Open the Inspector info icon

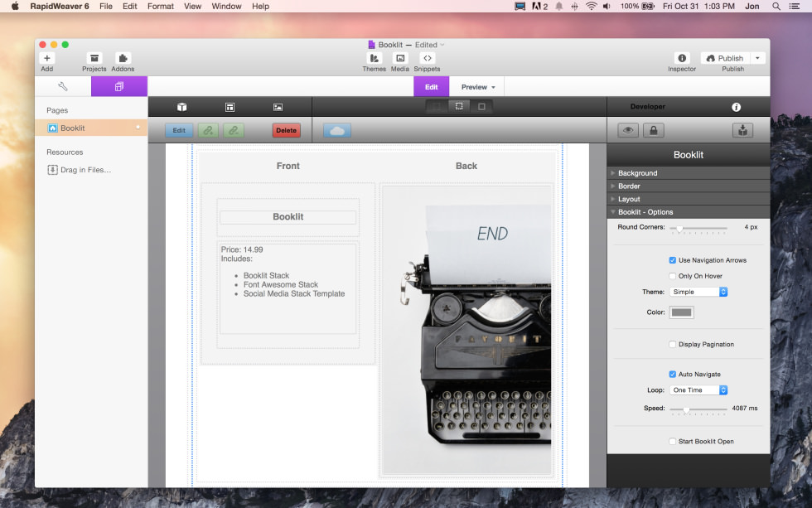click(682, 58)
